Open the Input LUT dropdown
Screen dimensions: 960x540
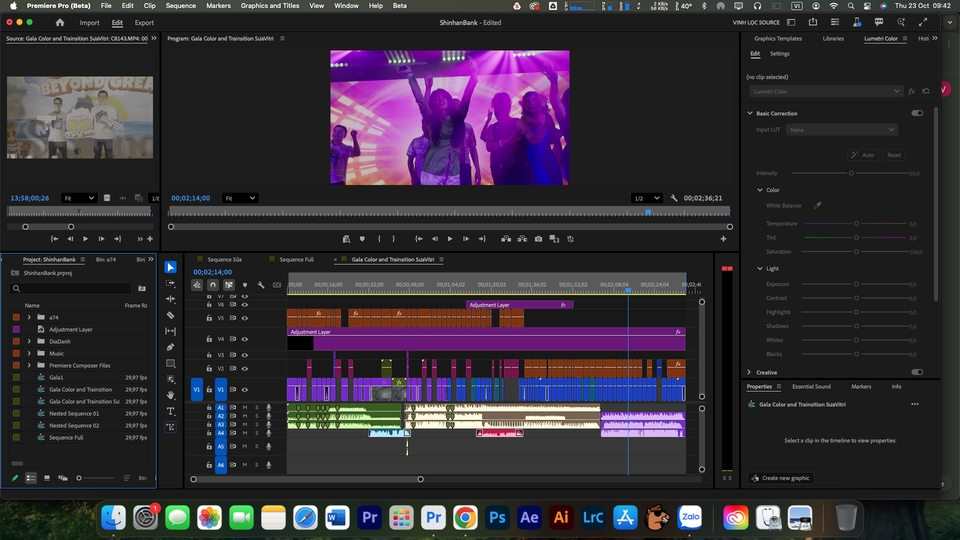tap(841, 130)
